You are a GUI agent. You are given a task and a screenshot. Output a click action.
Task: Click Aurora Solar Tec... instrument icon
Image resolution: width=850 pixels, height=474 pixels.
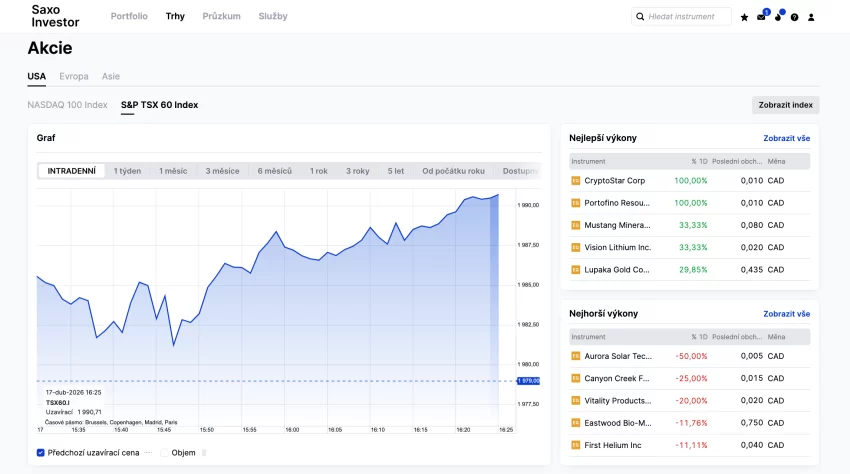coord(576,356)
